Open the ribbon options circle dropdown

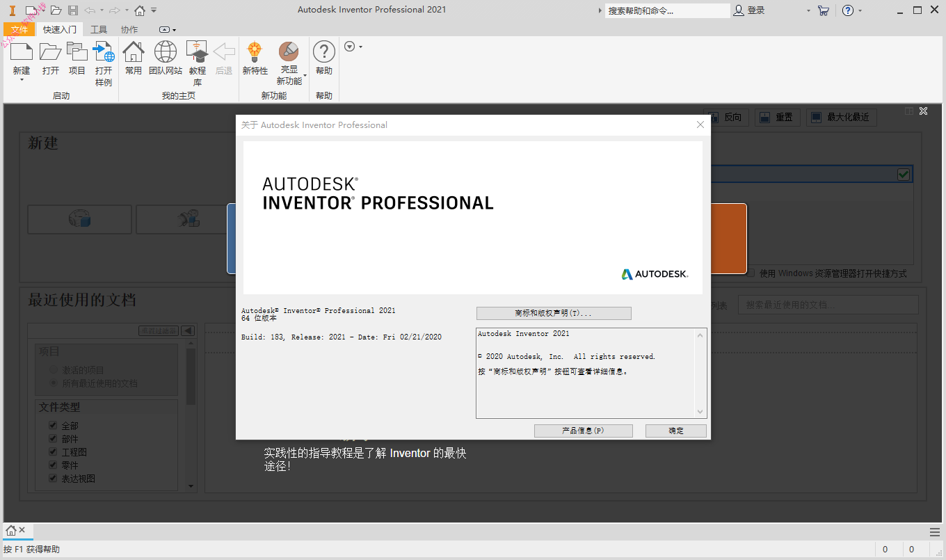point(350,47)
